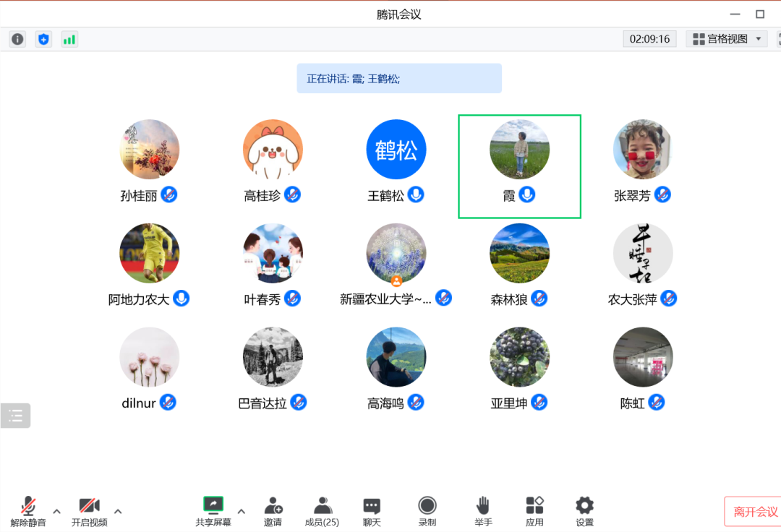This screenshot has height=532, width=781.
Task: Open Settings (设置)
Action: pos(584,510)
